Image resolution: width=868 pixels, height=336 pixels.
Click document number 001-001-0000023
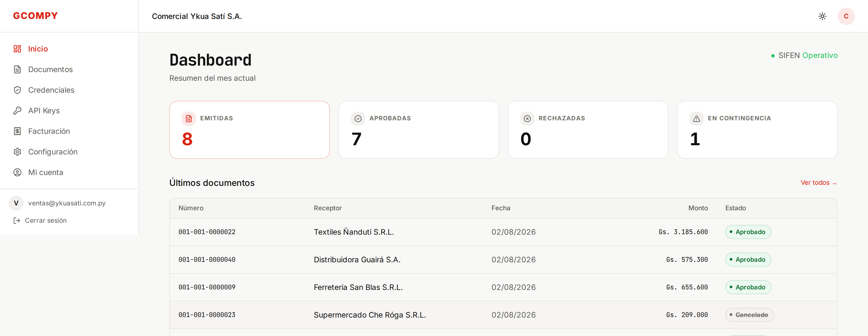(x=207, y=314)
